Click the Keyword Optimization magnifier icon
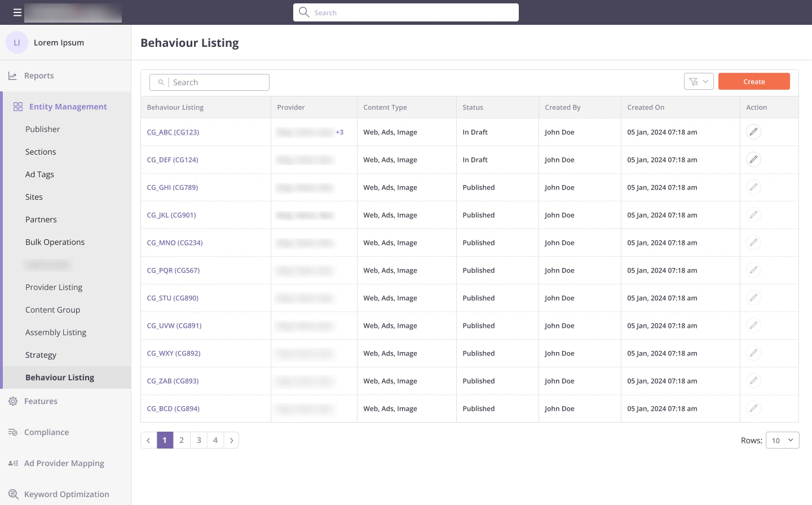Screen dimensions: 812x505 [x=14, y=494]
